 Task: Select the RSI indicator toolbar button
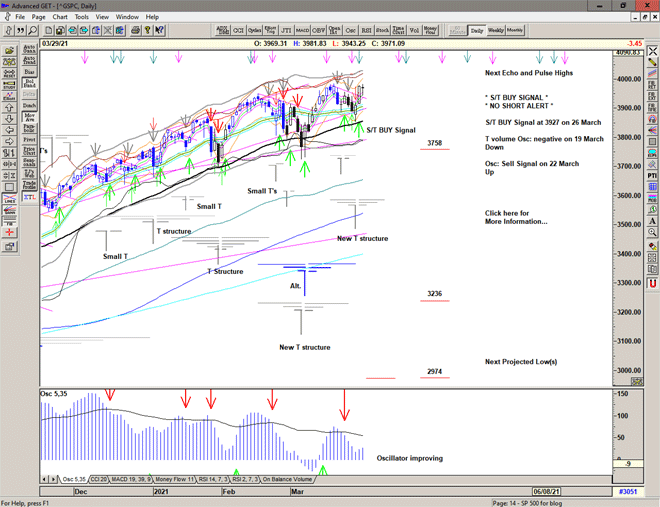tap(366, 30)
